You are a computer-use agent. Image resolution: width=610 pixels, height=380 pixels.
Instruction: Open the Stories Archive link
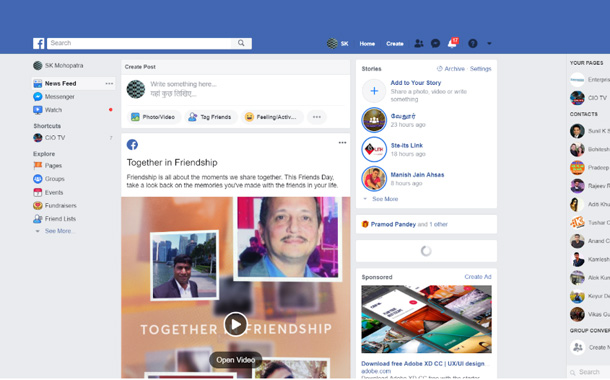(450, 68)
